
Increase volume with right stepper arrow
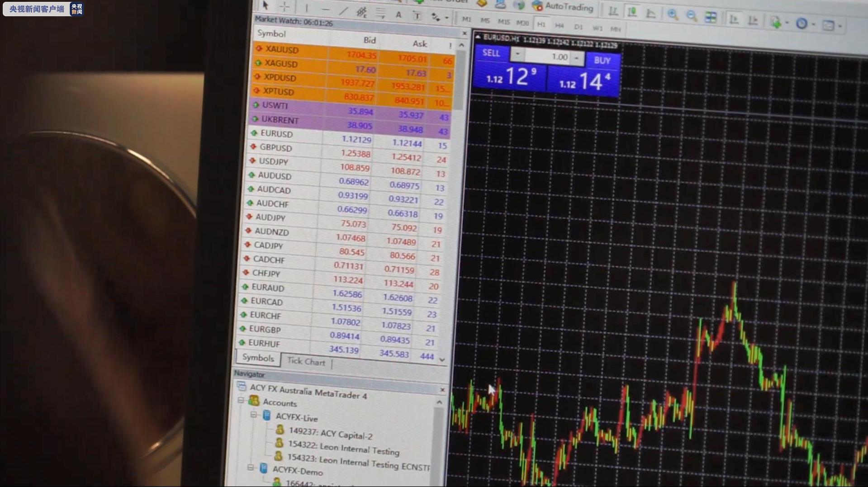tap(577, 58)
